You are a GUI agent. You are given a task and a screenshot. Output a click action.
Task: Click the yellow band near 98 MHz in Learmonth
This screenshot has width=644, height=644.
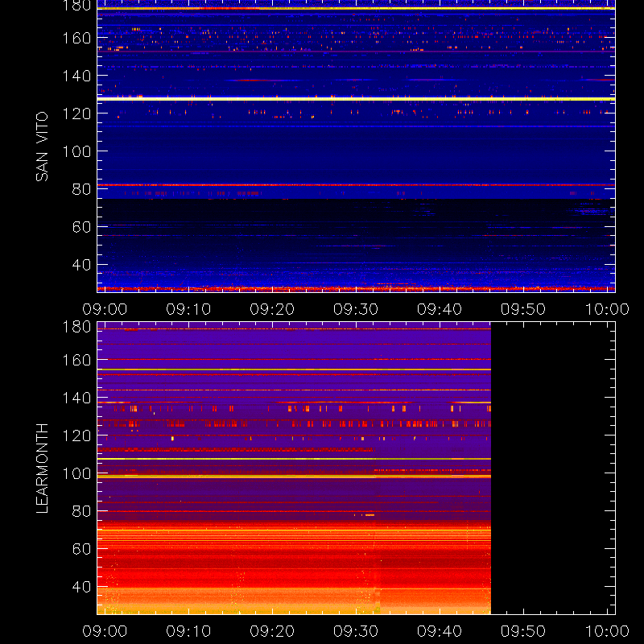point(294,477)
